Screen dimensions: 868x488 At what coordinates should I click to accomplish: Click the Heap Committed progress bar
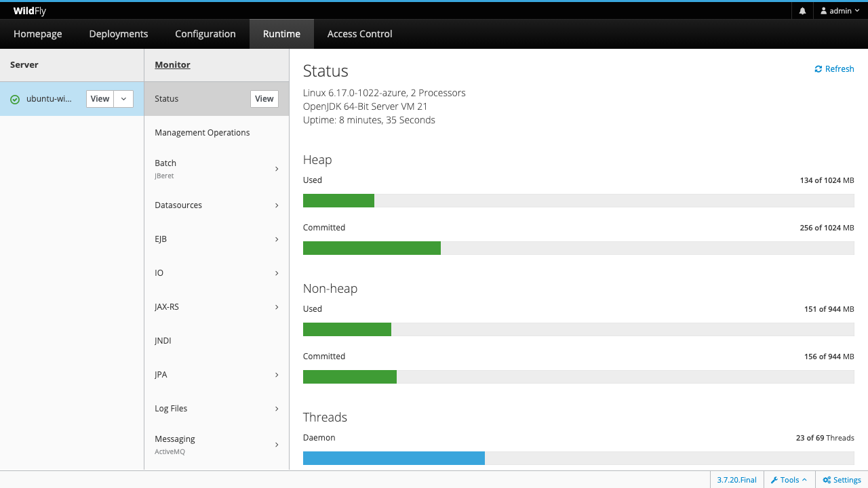pos(578,248)
